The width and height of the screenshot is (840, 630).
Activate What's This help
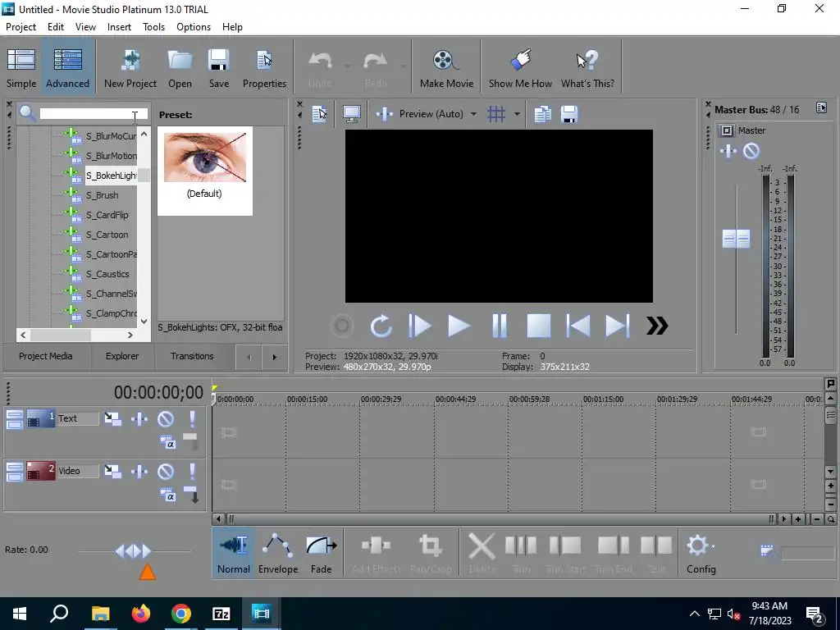tap(587, 67)
